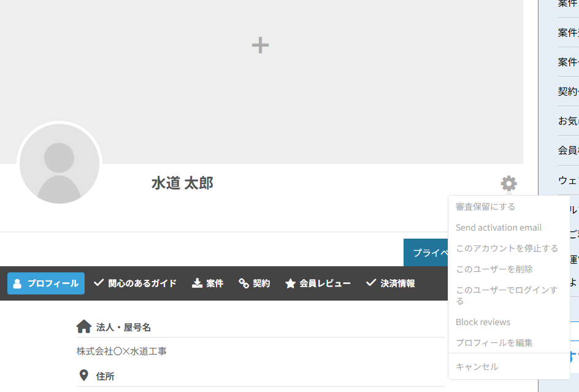The image size is (579, 392).
Task: Choose Send activation email option
Action: pyautogui.click(x=498, y=228)
